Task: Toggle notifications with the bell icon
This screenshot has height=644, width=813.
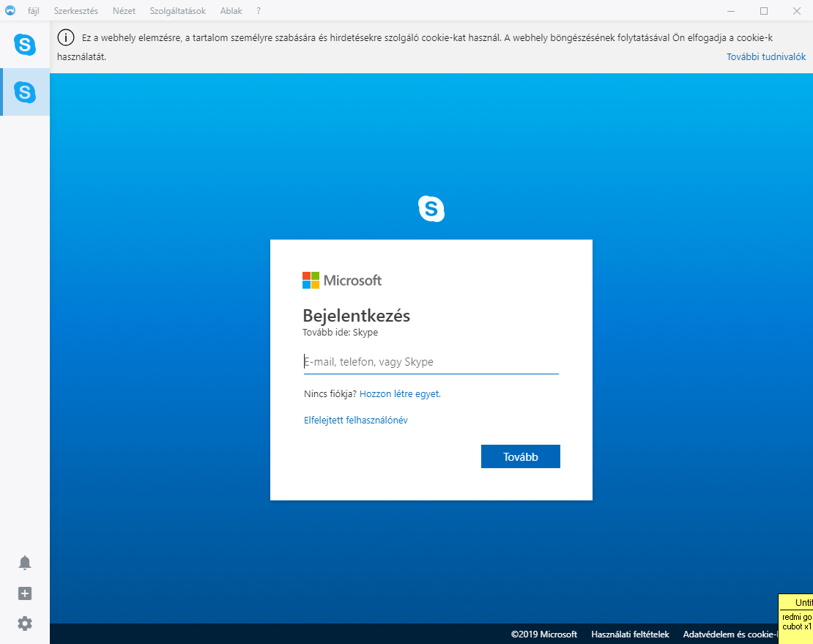Action: [25, 563]
